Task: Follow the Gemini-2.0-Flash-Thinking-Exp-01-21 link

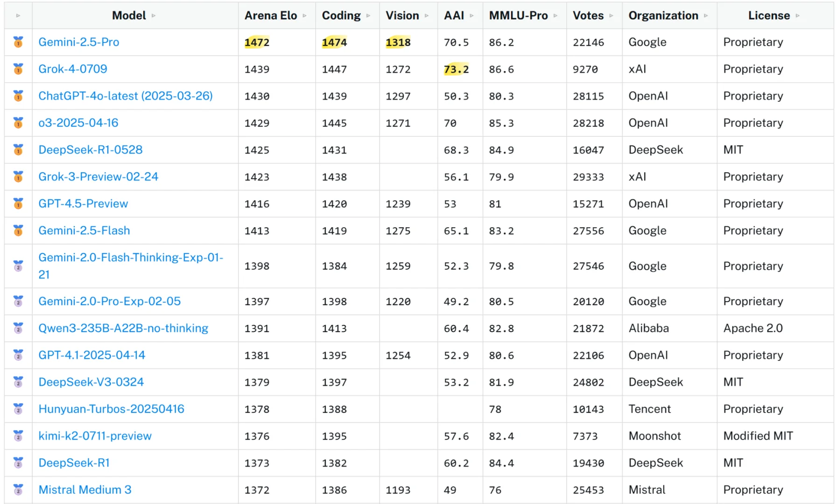Action: [x=131, y=258]
